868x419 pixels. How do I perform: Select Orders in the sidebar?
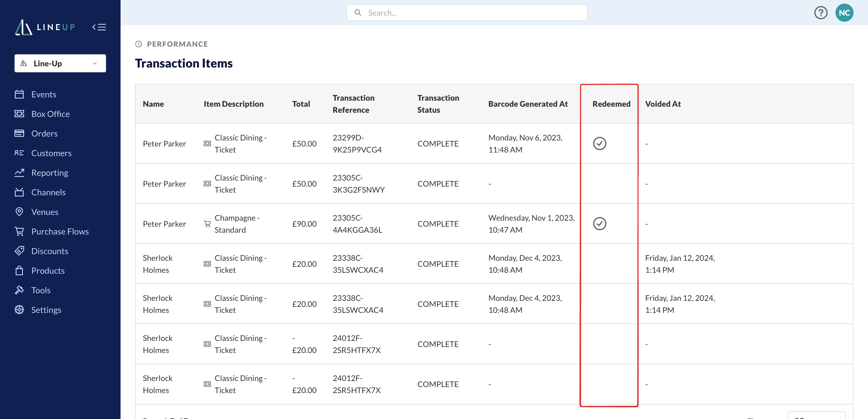(x=45, y=133)
